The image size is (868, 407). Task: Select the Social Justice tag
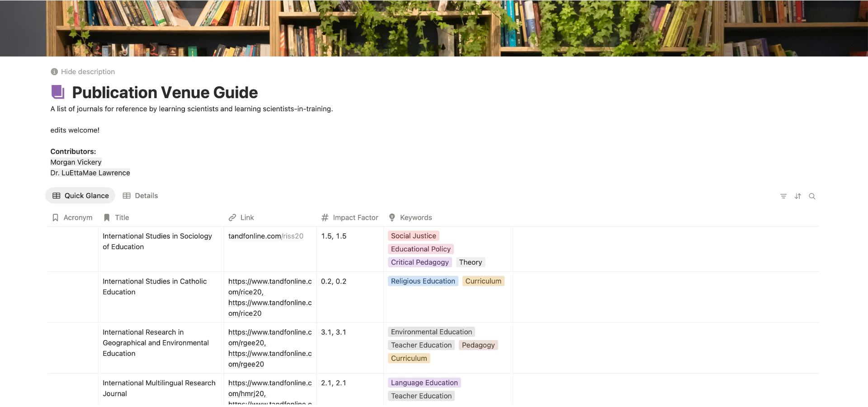click(x=414, y=236)
